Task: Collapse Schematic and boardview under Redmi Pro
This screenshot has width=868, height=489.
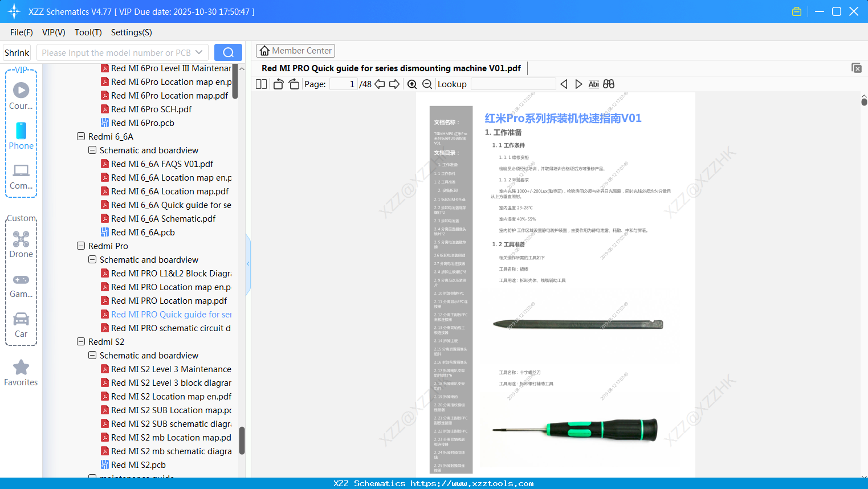Action: [x=92, y=260]
